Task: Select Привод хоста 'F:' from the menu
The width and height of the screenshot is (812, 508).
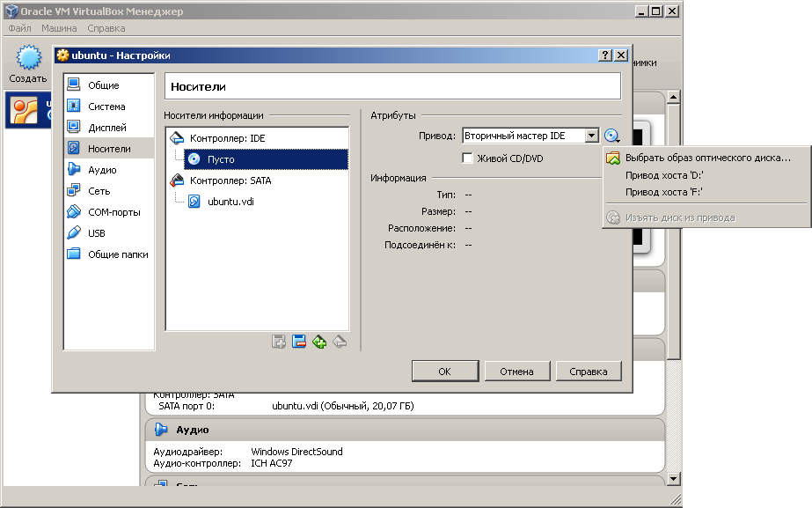Action: pos(707,192)
